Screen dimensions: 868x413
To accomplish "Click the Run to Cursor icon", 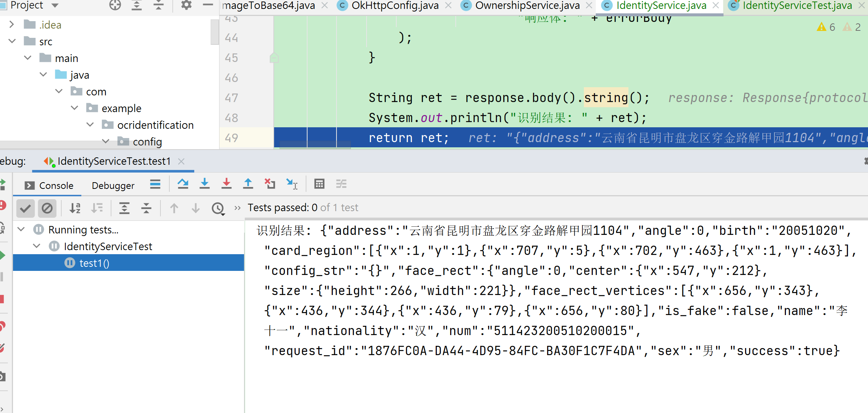I will (x=292, y=184).
